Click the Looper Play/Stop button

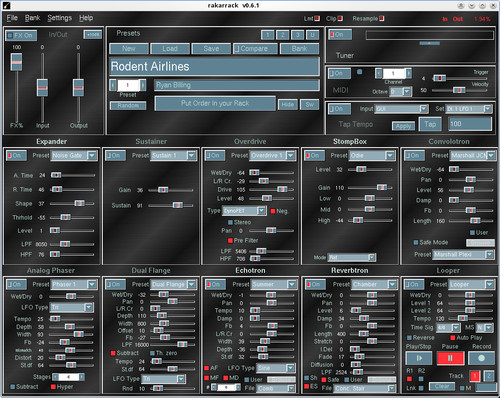coord(419,358)
